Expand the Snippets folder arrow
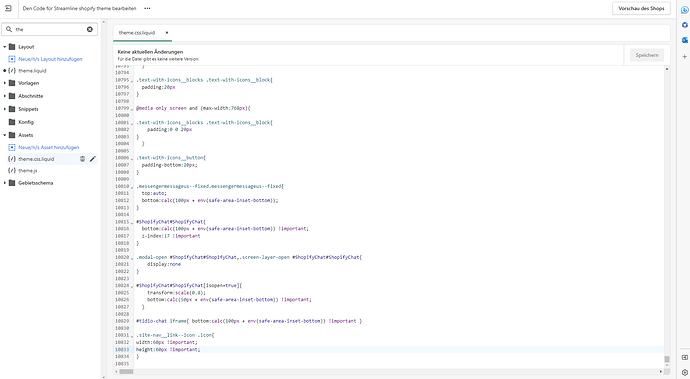Viewport: 690px width, 379px height. 4,109
